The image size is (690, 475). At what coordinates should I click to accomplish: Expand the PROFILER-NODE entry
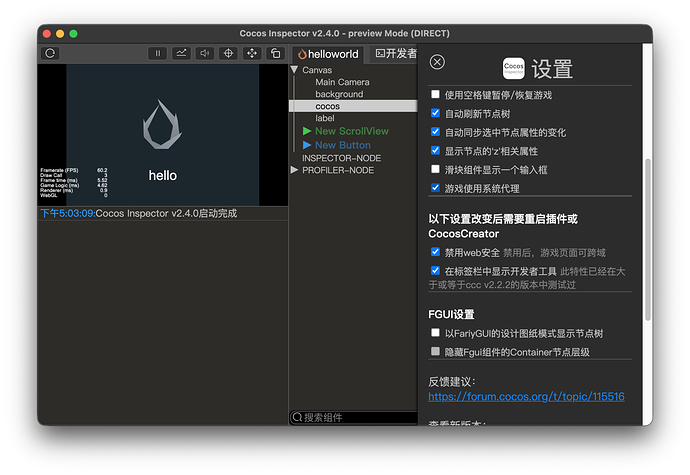[x=294, y=170]
